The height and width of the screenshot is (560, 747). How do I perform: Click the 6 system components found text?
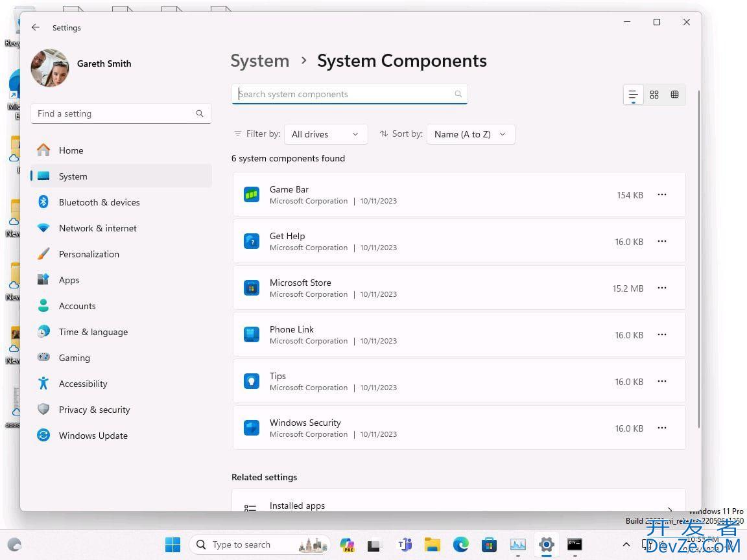pos(288,159)
